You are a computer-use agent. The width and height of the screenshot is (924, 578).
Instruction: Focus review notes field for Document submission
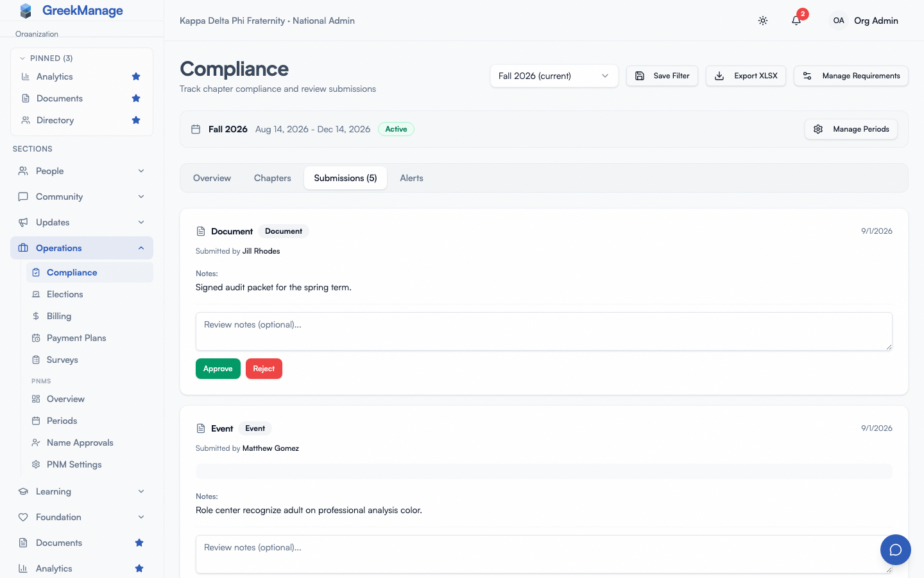(x=544, y=331)
